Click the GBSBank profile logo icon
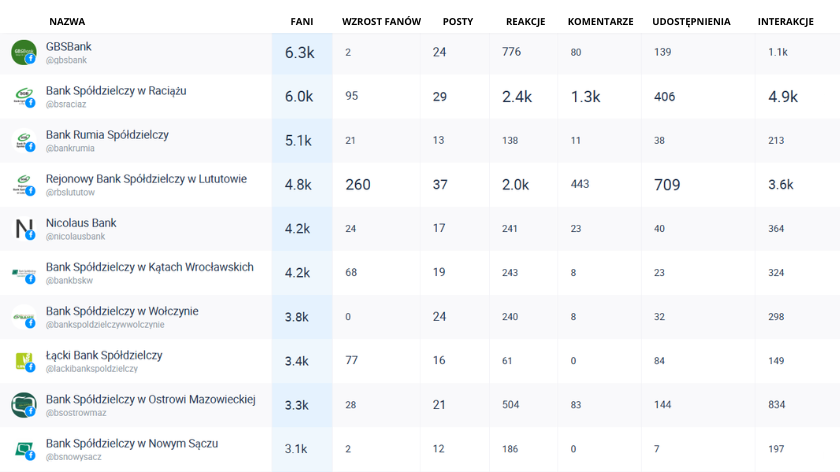Screen dimensions: 840x472 tap(24, 52)
